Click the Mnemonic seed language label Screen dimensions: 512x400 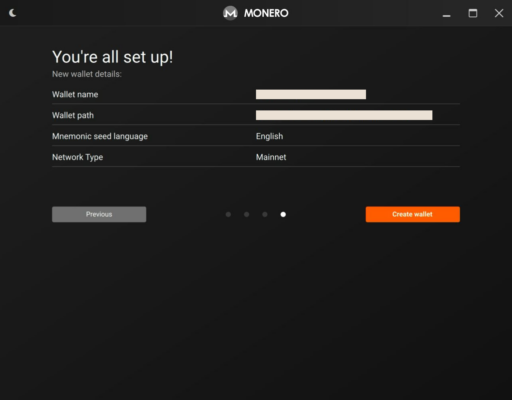[100, 136]
